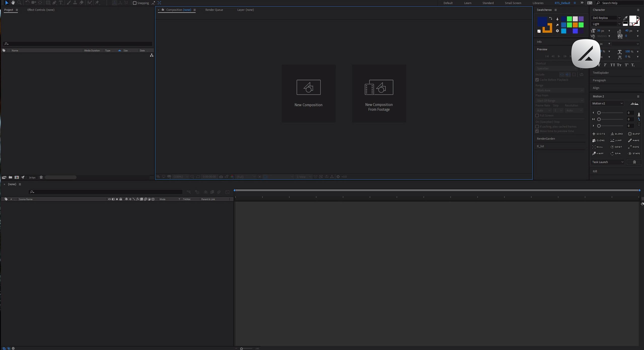The width and height of the screenshot is (644, 350).
Task: Select the Puppet Pin tool
Action: 97,3
